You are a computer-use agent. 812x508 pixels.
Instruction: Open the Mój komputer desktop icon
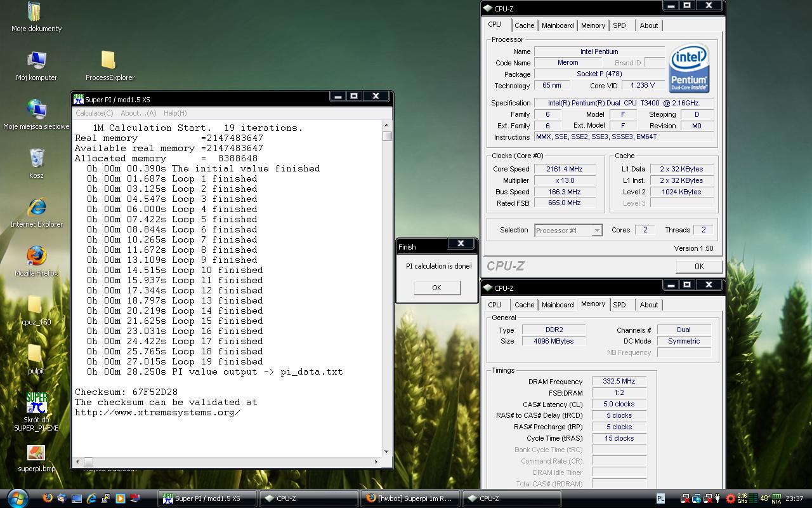pyautogui.click(x=36, y=65)
